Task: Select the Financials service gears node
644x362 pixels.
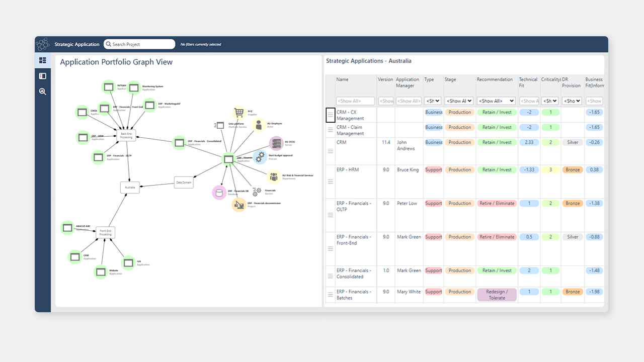Action: click(x=257, y=192)
